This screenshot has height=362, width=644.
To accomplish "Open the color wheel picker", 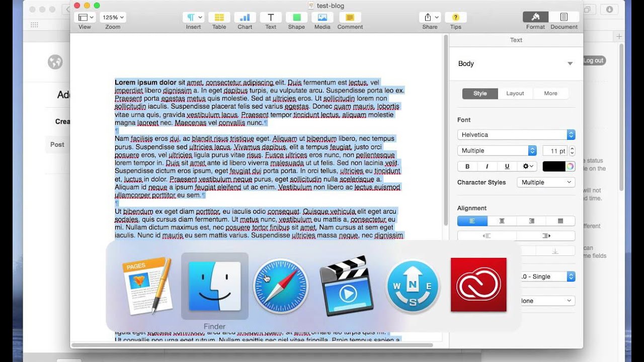I will pos(570,166).
